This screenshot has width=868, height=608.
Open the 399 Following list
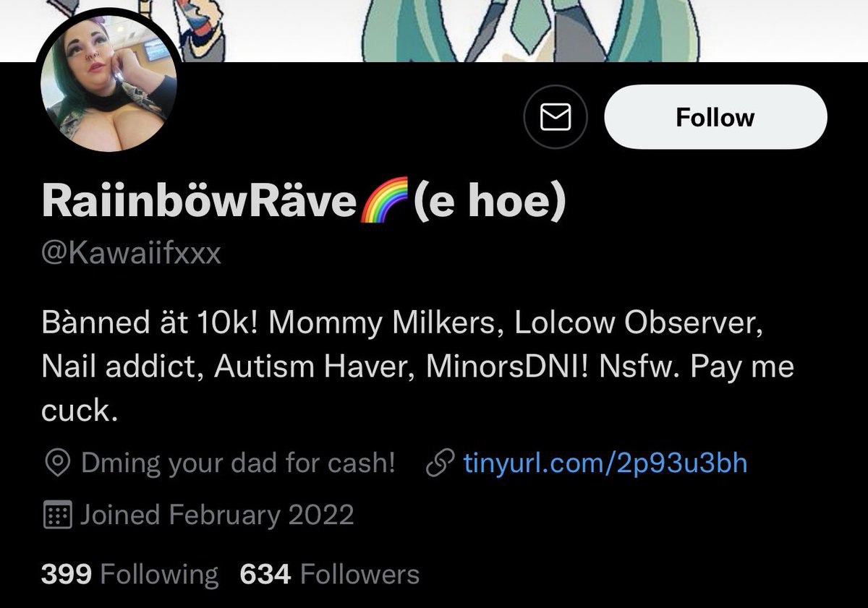click(x=129, y=575)
